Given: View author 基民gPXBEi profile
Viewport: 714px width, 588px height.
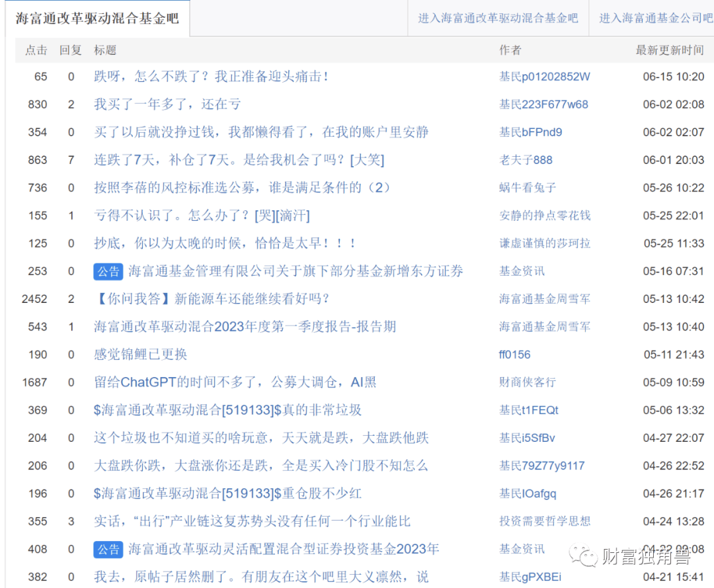Looking at the screenshot, I should tap(530, 577).
